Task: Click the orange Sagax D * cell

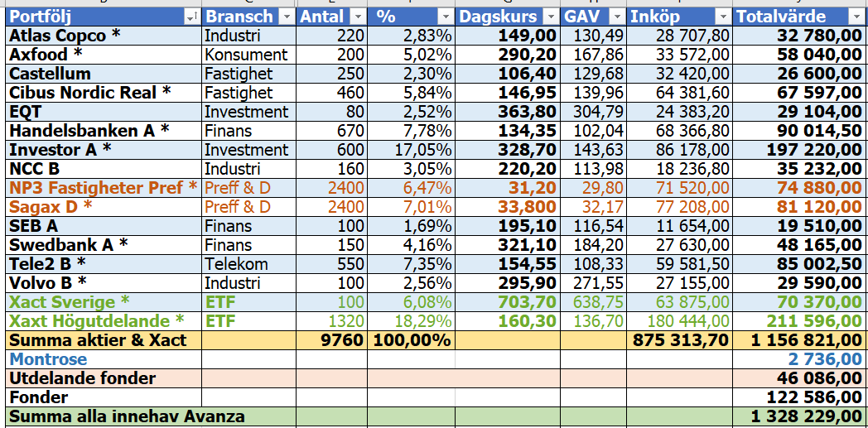Action: pyautogui.click(x=104, y=207)
